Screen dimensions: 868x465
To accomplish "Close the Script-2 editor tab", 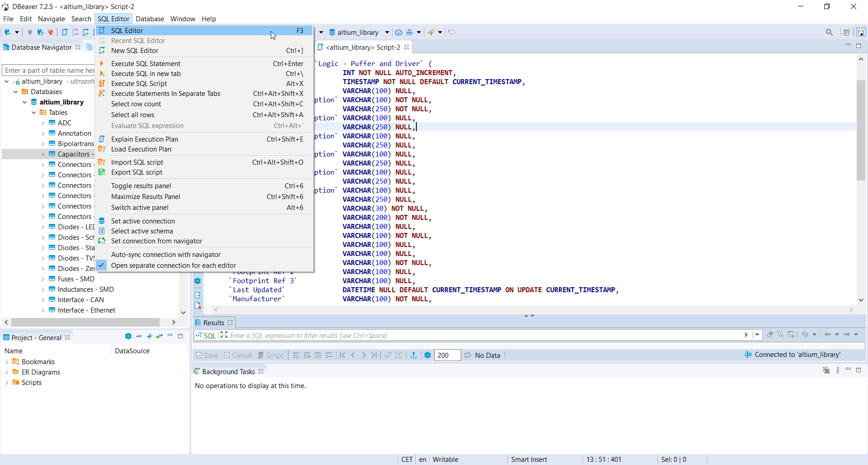I will click(406, 47).
